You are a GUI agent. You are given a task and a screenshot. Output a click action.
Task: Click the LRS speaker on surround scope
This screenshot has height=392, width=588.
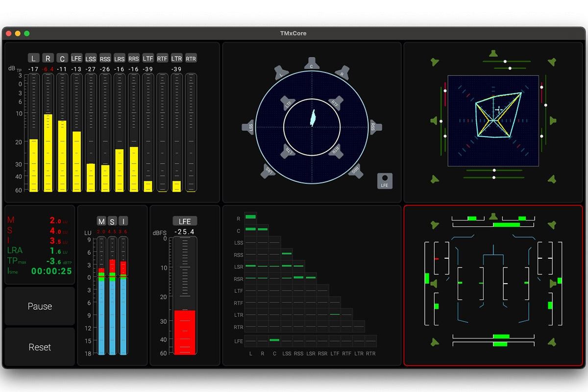pyautogui.click(x=269, y=170)
